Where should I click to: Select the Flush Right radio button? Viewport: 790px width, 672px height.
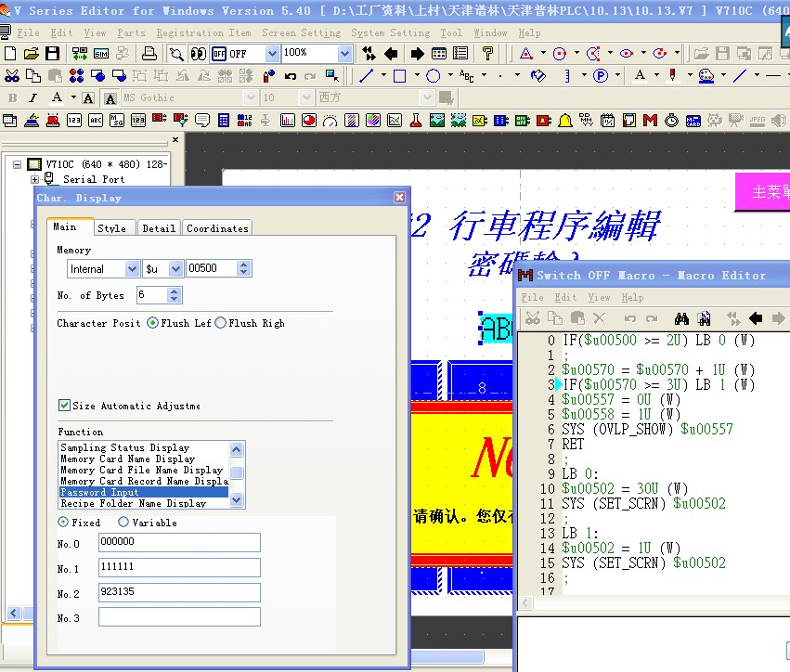click(x=220, y=323)
